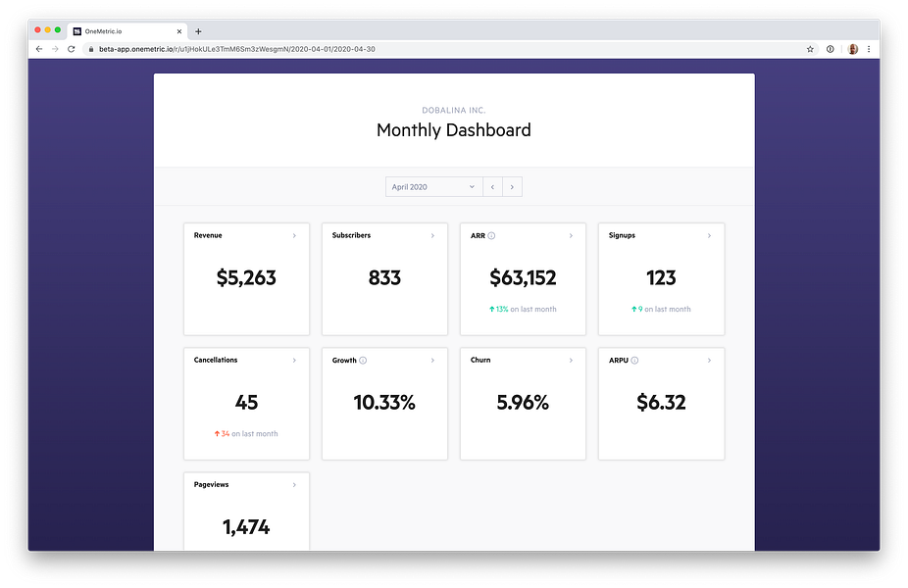Click the '13% on last month' ARR note
The image size is (908, 588).
[x=523, y=309]
